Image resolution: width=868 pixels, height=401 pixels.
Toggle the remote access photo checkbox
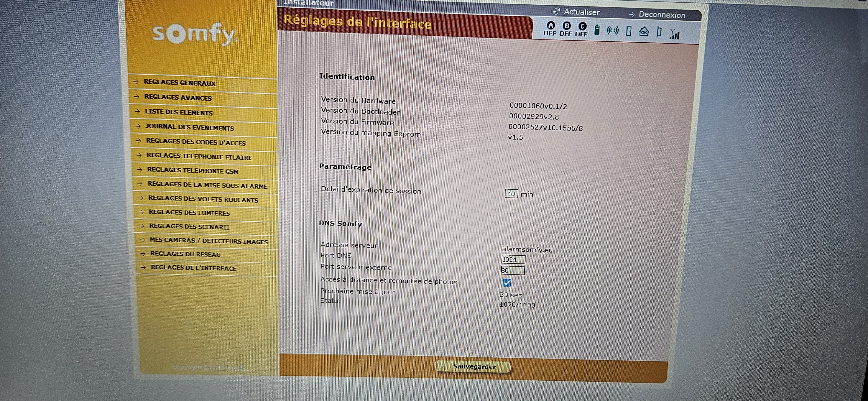tap(507, 282)
